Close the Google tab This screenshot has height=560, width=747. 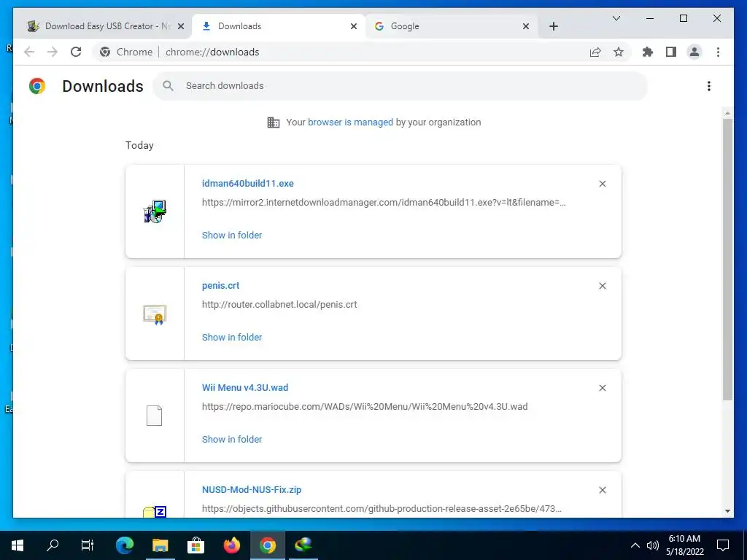526,26
